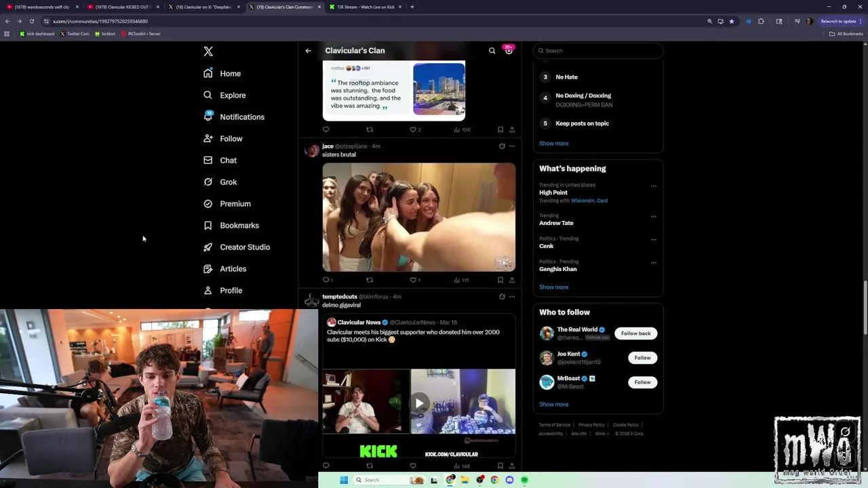This screenshot has width=868, height=488.
Task: Bookmark this page with the star icon
Action: click(732, 21)
